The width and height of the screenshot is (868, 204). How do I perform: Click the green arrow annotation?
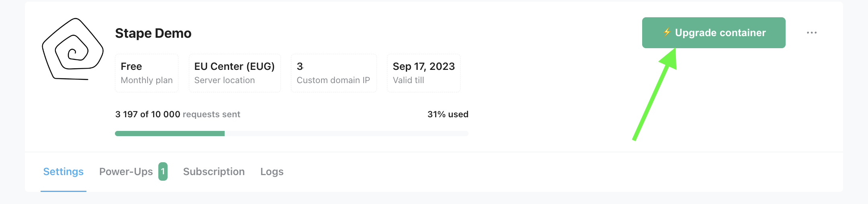pyautogui.click(x=655, y=94)
